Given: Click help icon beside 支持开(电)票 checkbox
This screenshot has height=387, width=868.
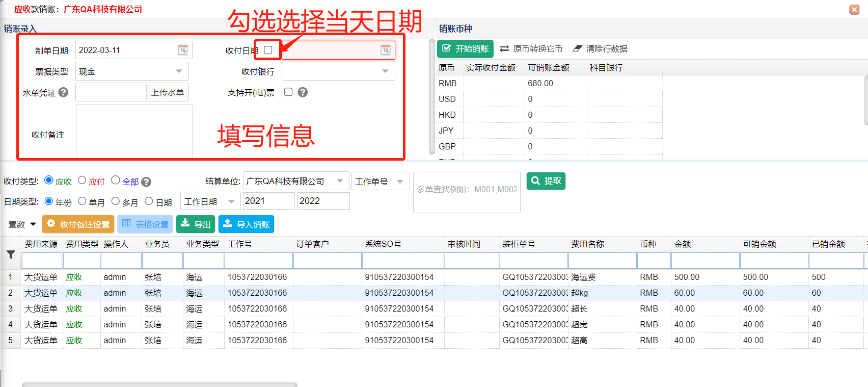Looking at the screenshot, I should (x=303, y=92).
